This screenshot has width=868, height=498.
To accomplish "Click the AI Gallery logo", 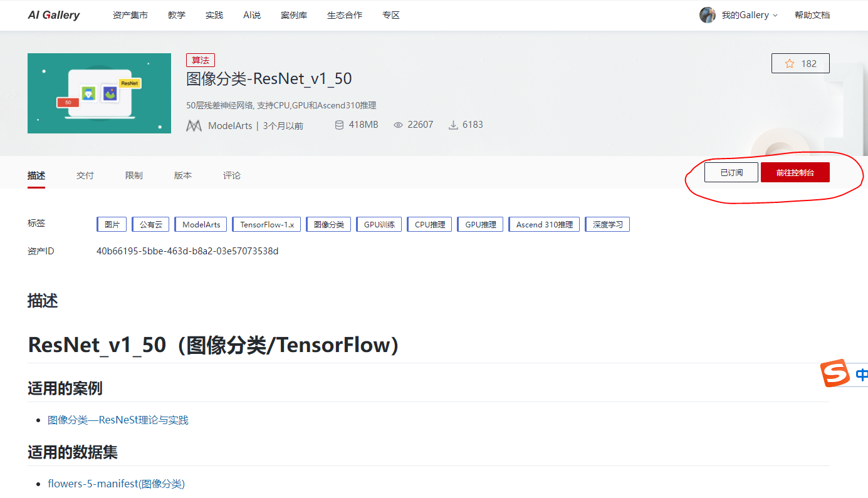I will pyautogui.click(x=54, y=15).
